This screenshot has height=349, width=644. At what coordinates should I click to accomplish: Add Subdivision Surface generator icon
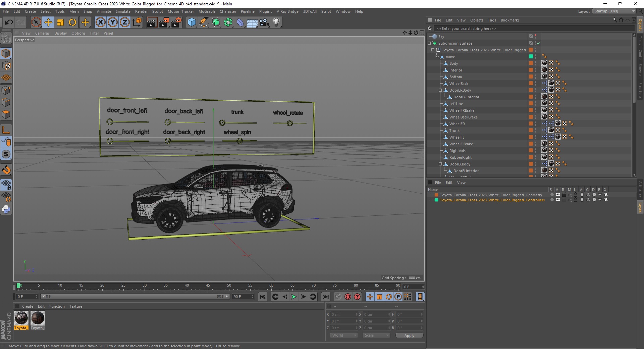click(216, 22)
